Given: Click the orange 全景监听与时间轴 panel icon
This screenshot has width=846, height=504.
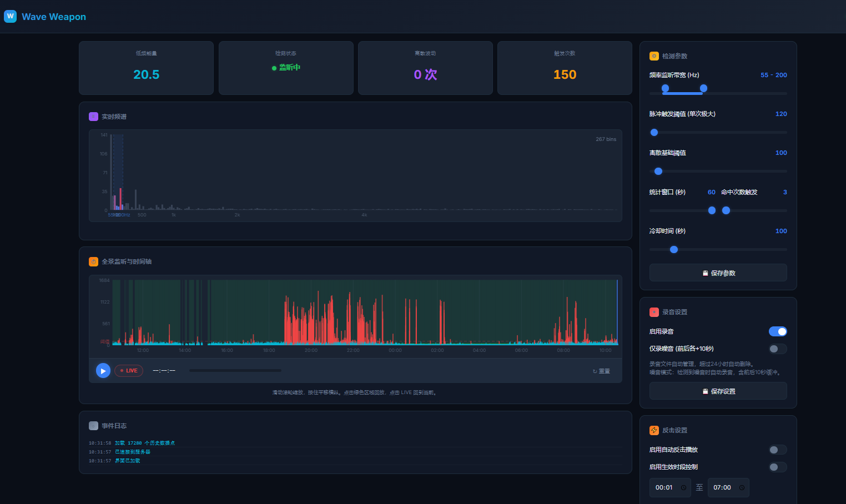Looking at the screenshot, I should [93, 261].
